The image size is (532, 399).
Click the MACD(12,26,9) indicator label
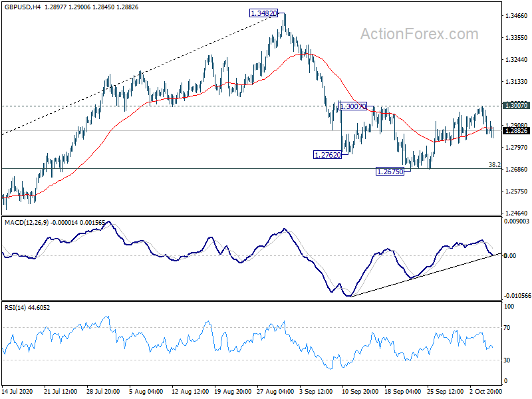(x=27, y=223)
